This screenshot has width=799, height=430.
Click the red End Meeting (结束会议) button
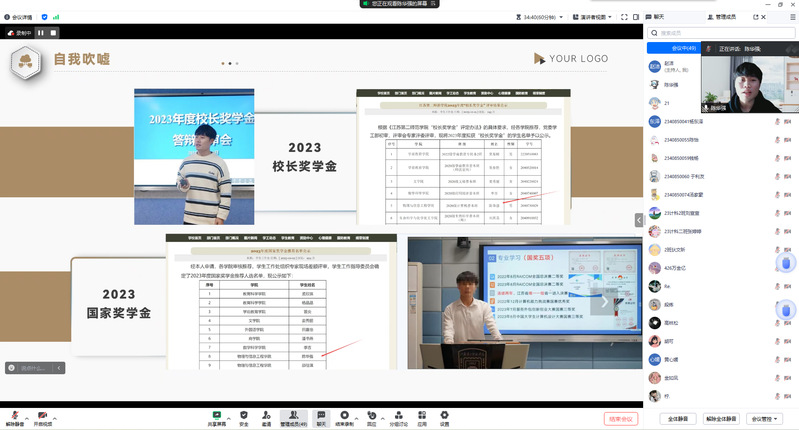620,419
